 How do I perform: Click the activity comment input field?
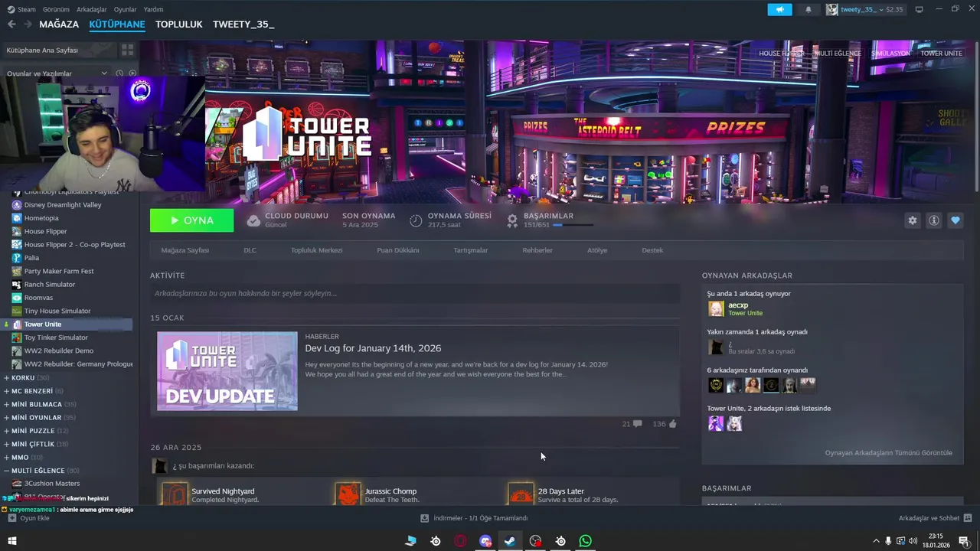pyautogui.click(x=415, y=293)
